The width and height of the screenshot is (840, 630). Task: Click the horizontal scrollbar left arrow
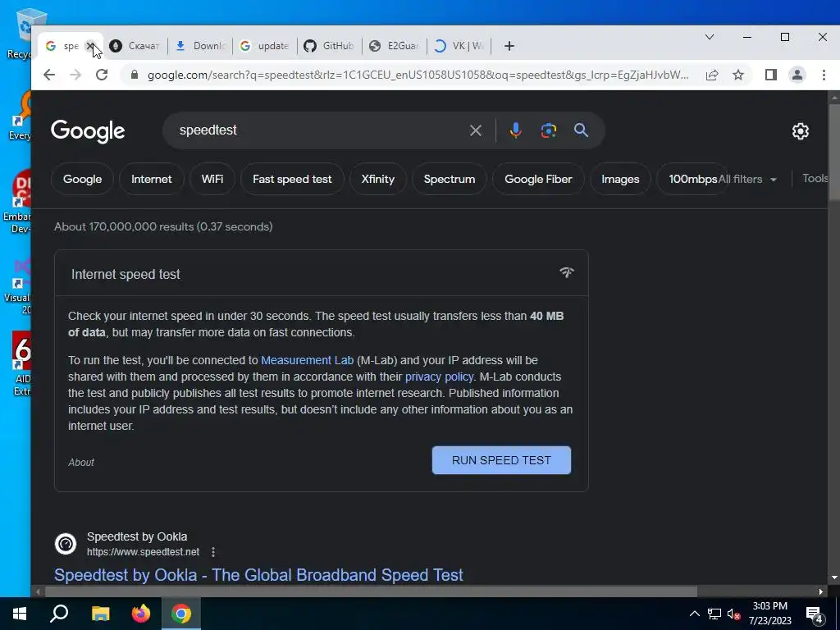tap(38, 591)
